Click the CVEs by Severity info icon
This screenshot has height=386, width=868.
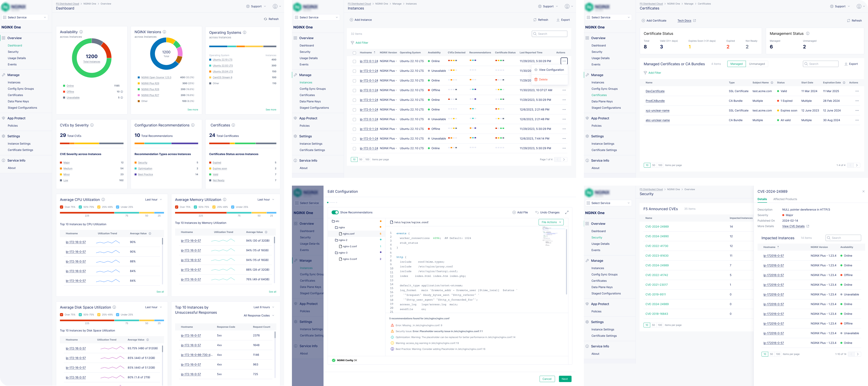click(92, 125)
